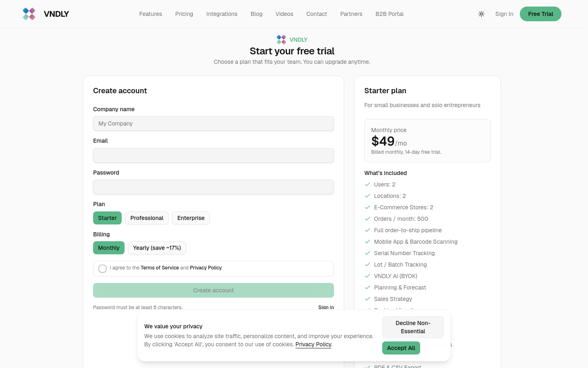
Task: Click the Sign in link below form
Action: 326,307
